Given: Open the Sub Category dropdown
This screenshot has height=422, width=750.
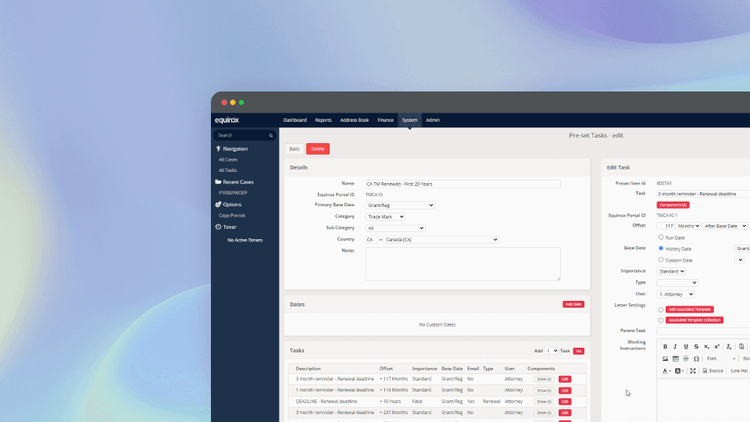Looking at the screenshot, I should click(x=395, y=228).
